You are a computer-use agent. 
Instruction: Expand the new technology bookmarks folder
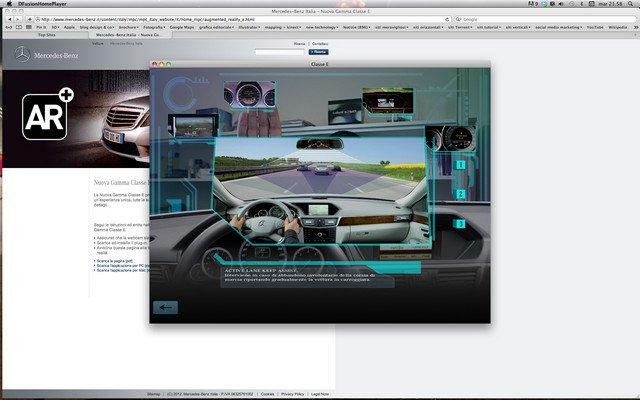pyautogui.click(x=320, y=27)
